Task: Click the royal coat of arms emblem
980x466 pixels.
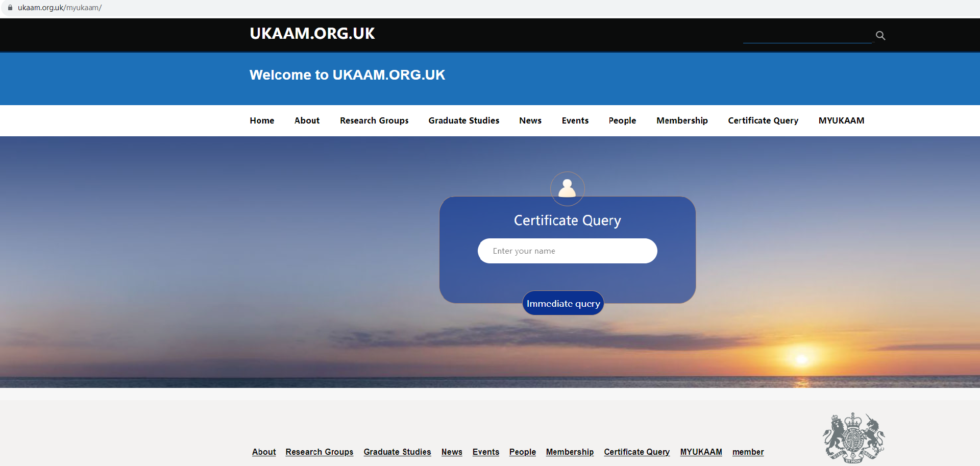Action: [x=853, y=438]
